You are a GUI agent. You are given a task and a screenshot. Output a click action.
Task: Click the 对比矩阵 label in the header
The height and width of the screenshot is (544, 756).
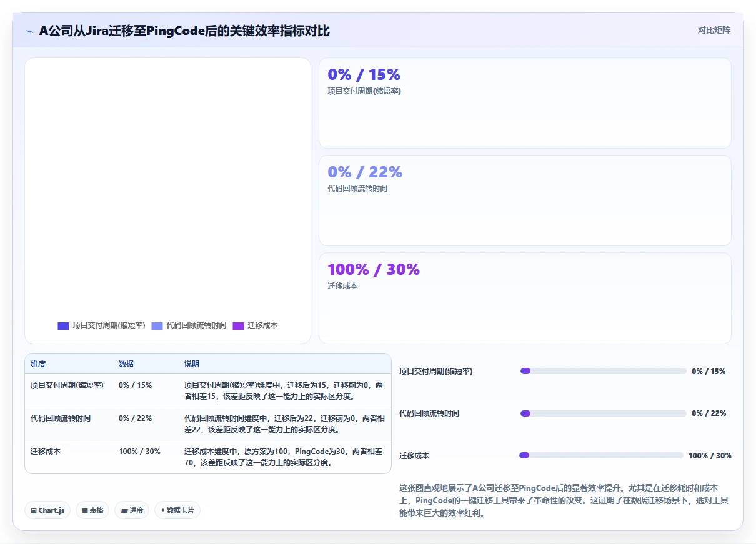pos(714,30)
